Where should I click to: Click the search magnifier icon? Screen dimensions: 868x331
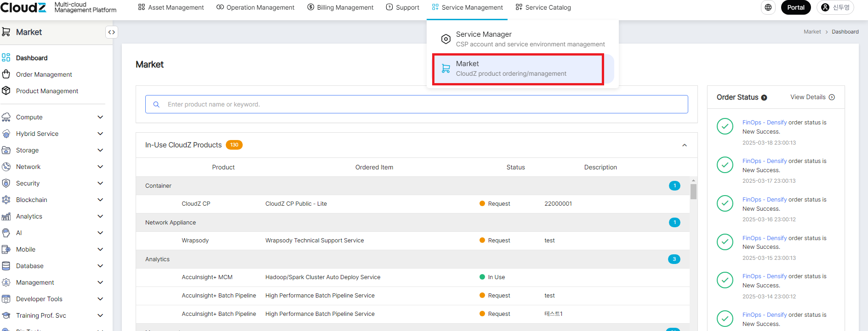[x=156, y=104]
